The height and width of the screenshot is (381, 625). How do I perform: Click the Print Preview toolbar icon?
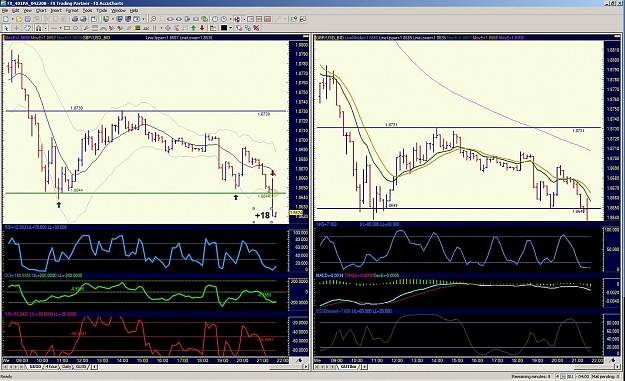(x=83, y=19)
